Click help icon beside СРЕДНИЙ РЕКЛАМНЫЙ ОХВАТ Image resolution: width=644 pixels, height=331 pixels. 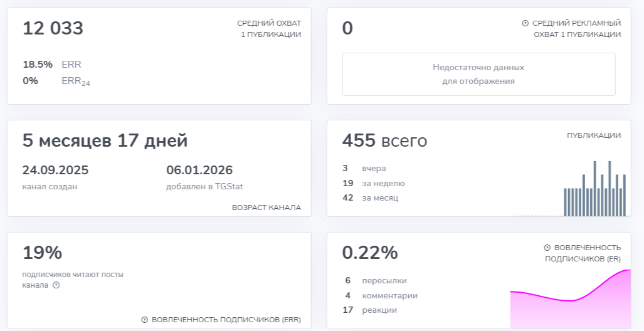point(525,23)
